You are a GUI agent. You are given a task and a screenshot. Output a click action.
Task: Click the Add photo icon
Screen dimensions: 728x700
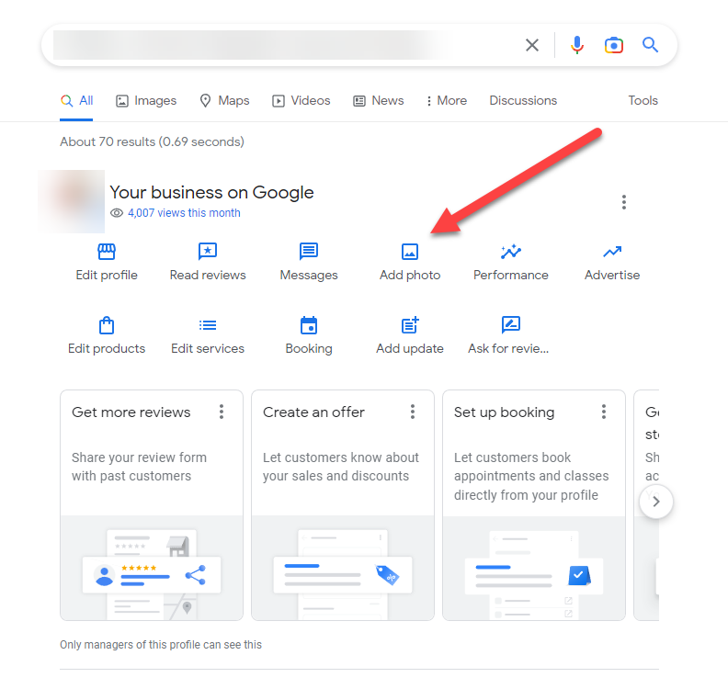point(410,252)
